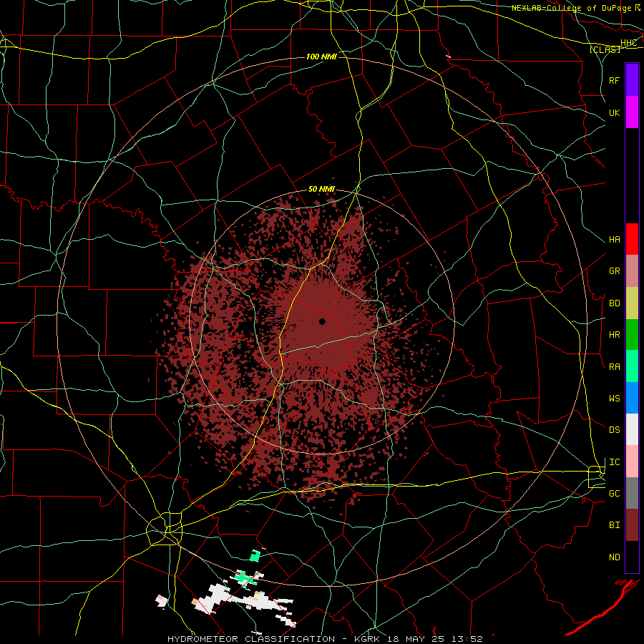644x644 pixels.
Task: Click the "WS" legend label
Action: pyautogui.click(x=614, y=398)
